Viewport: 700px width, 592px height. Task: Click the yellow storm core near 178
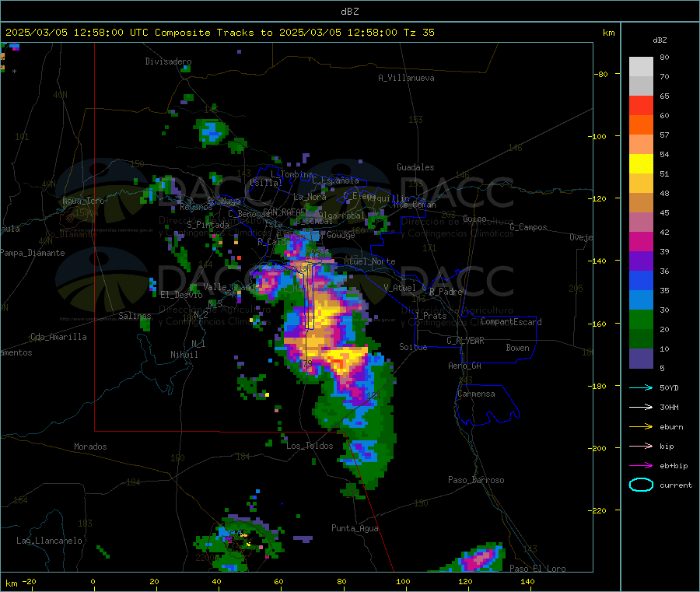pos(341,359)
